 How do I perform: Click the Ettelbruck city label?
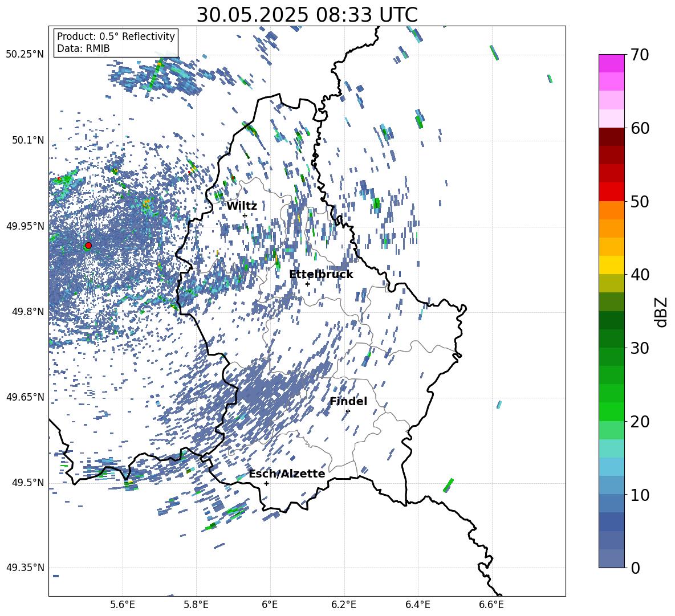coord(321,275)
